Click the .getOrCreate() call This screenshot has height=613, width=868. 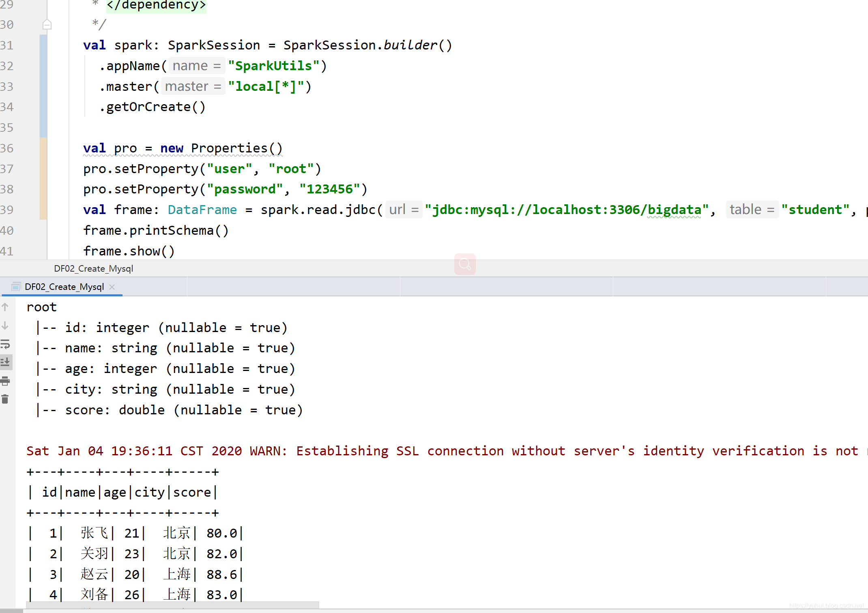click(153, 107)
